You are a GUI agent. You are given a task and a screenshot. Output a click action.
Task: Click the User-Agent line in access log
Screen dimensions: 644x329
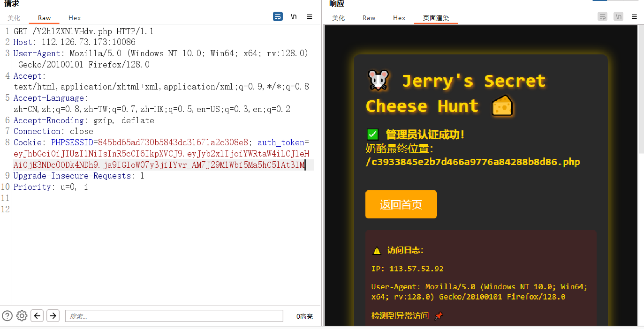click(479, 292)
